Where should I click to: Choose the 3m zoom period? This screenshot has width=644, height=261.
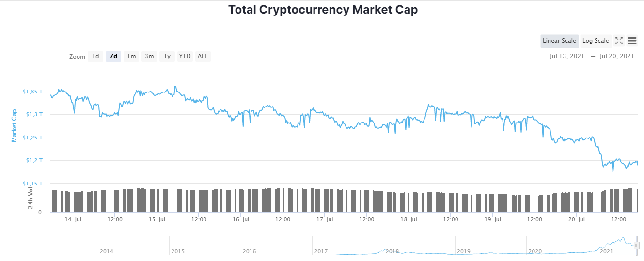click(149, 56)
